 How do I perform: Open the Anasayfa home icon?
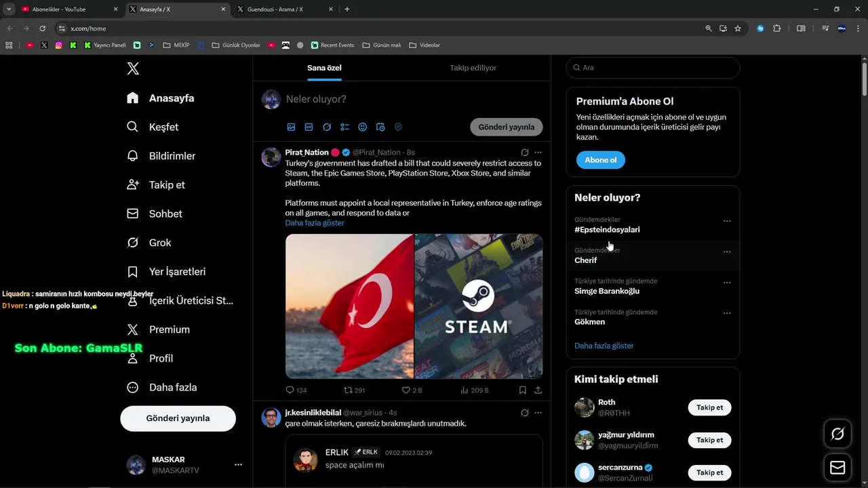coord(133,98)
